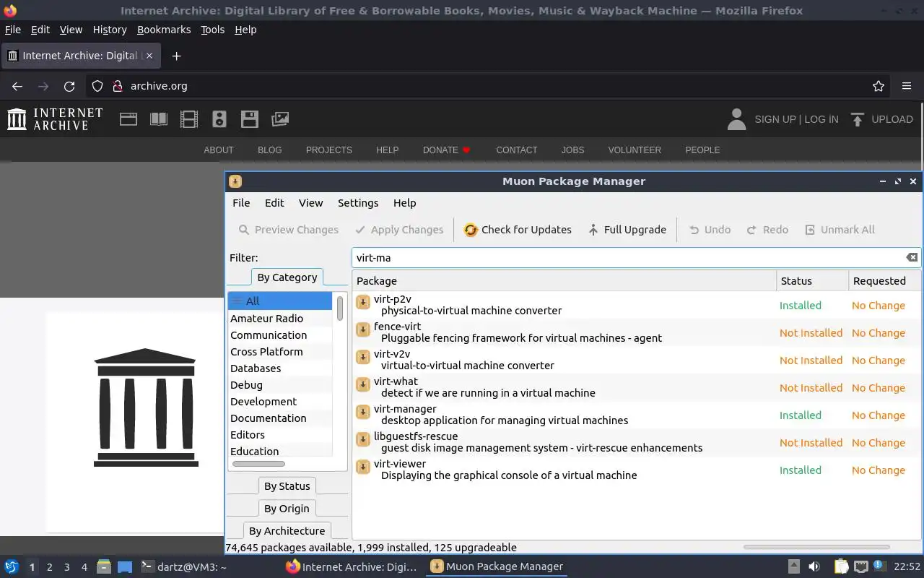Screen dimensions: 924x578
Task: Click the Preview Changes magnifier button
Action: pyautogui.click(x=288, y=230)
